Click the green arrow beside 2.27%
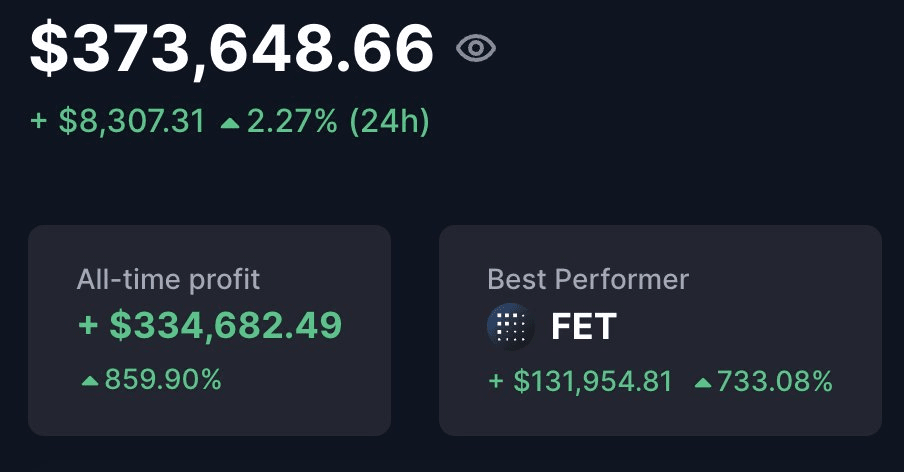This screenshot has width=904, height=472. click(230, 123)
